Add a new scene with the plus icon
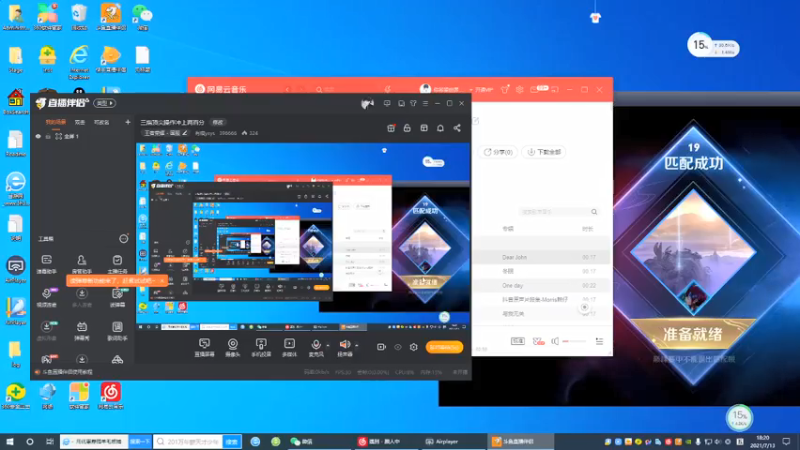 click(x=128, y=122)
